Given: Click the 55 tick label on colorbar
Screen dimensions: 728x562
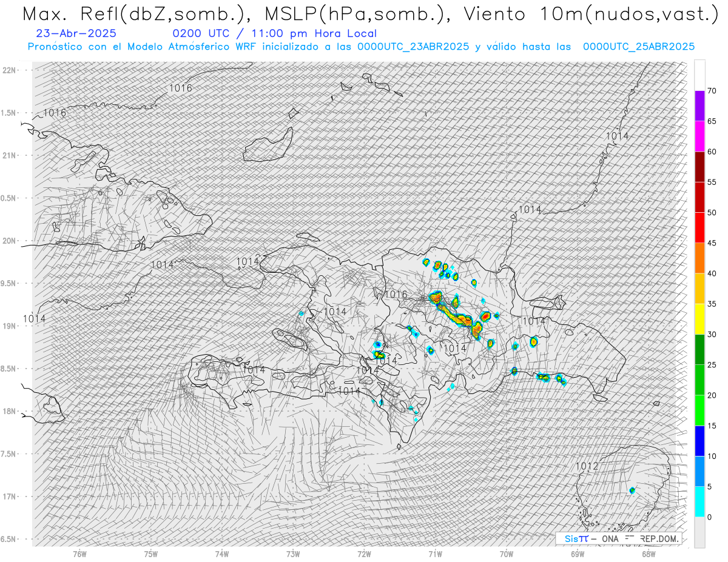Looking at the screenshot, I should (x=712, y=182).
